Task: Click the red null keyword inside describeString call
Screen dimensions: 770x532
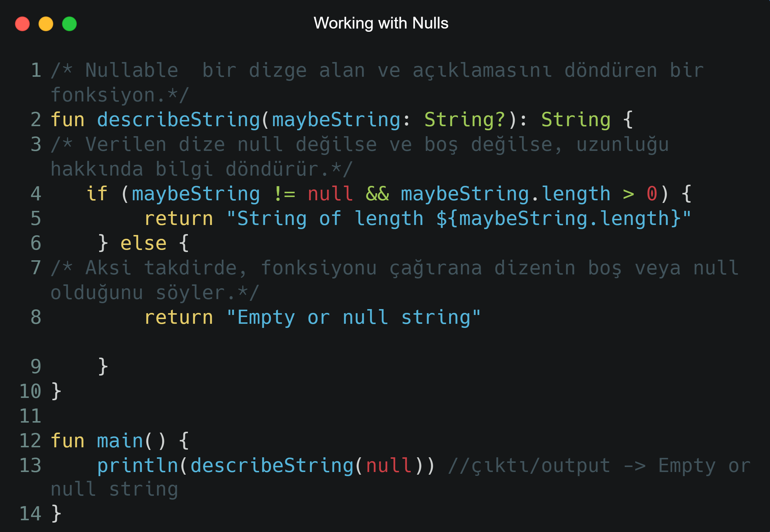Action: (x=389, y=465)
